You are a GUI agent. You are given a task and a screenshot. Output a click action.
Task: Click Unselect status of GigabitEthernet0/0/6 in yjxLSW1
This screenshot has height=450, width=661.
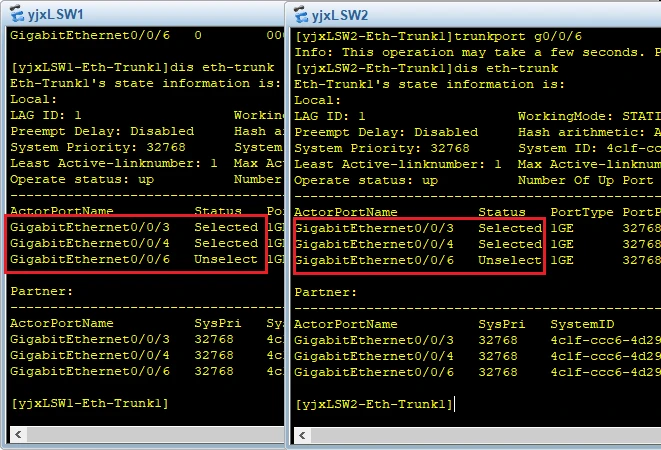coord(226,260)
